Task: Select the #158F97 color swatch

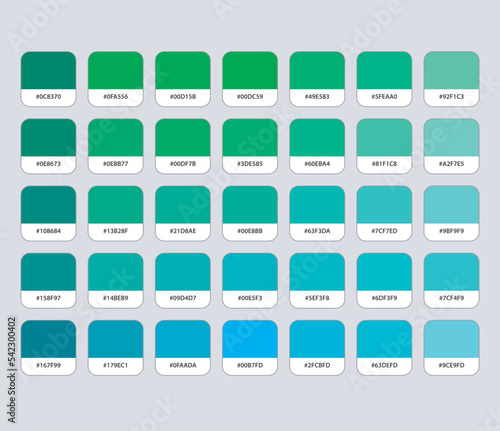Action: (x=48, y=281)
